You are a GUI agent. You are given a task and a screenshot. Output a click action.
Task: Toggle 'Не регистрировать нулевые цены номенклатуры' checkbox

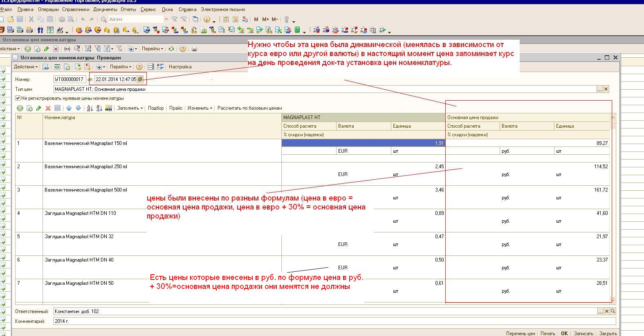(x=18, y=98)
